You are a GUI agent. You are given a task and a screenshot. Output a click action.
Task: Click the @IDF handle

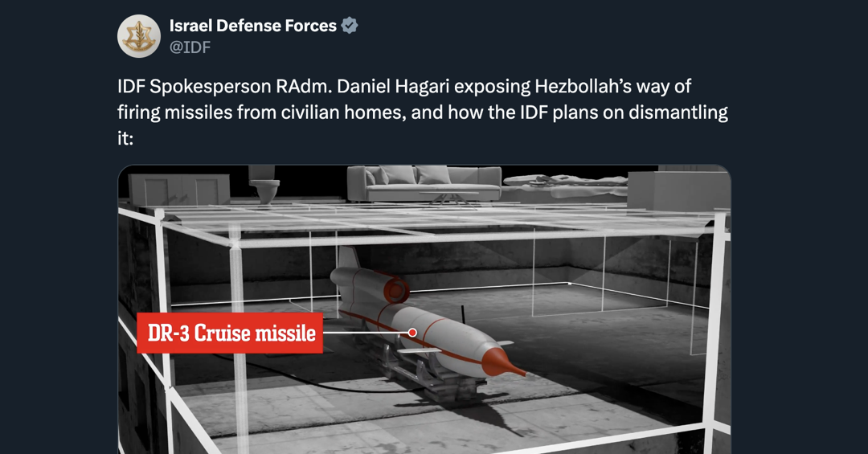[x=190, y=47]
